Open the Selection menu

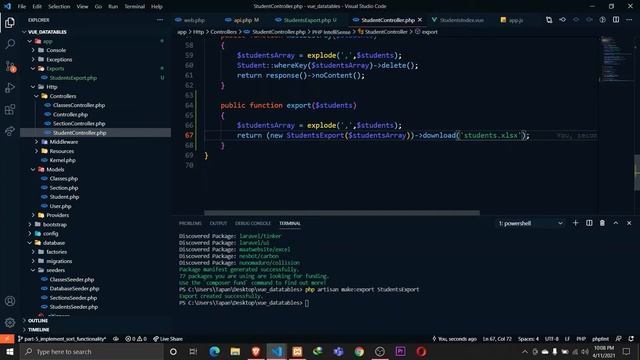(59, 7)
